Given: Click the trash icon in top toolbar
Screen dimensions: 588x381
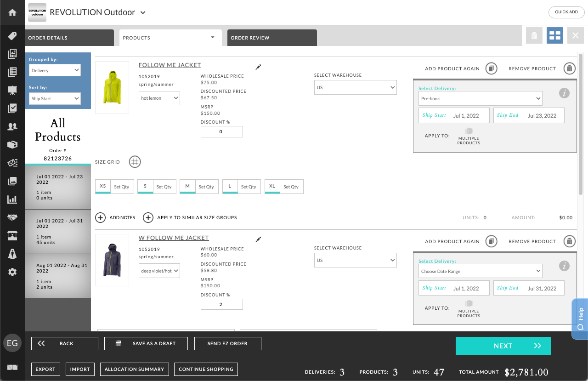Looking at the screenshot, I should 534,35.
